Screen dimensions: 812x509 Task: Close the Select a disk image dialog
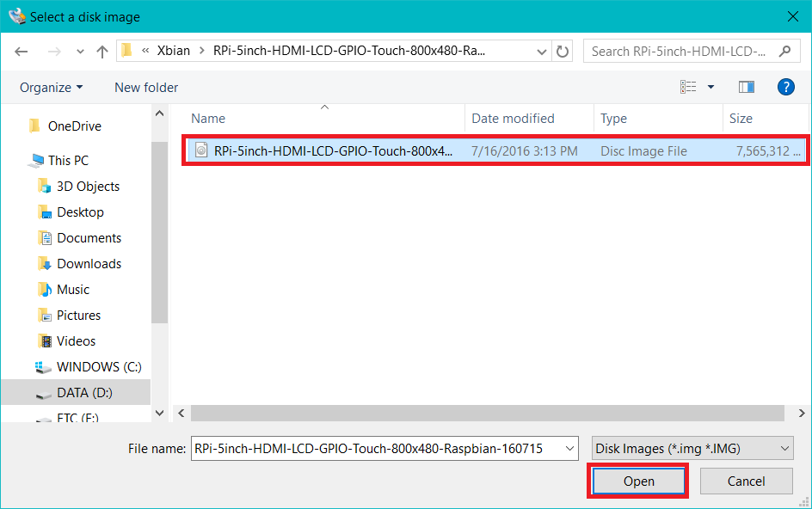[x=792, y=16]
